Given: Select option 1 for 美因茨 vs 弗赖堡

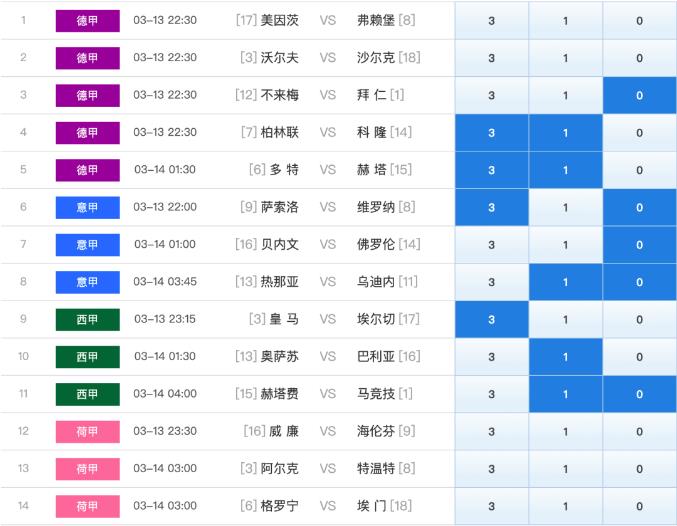Looking at the screenshot, I should pos(566,20).
